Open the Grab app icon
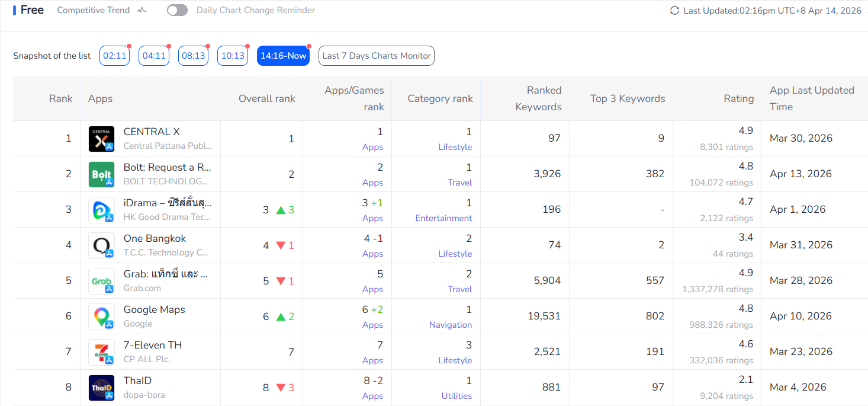868x406 pixels. (101, 280)
